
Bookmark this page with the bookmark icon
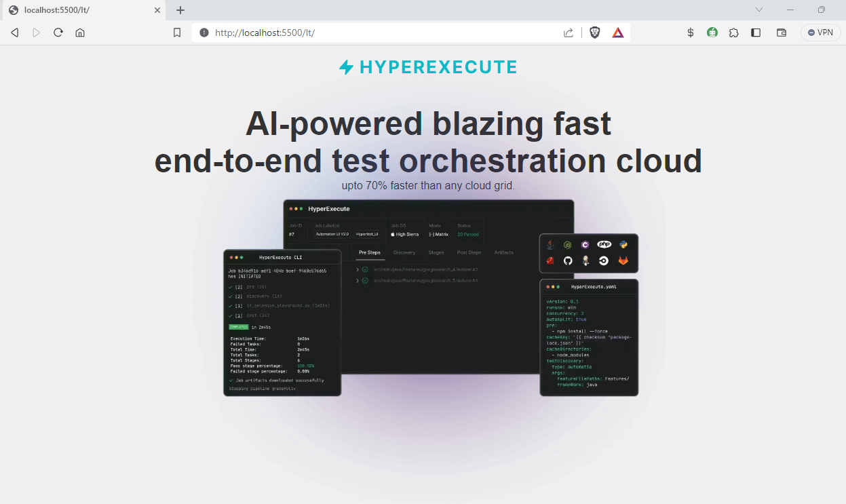click(177, 33)
